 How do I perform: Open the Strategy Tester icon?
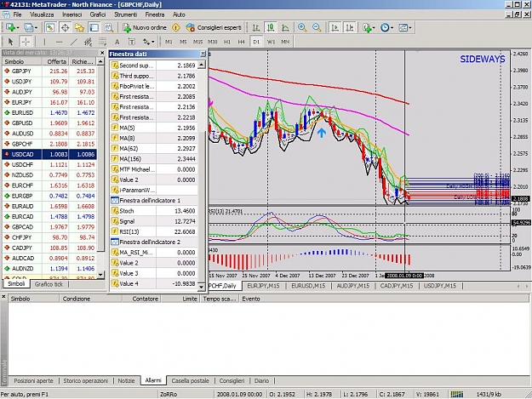coord(108,28)
